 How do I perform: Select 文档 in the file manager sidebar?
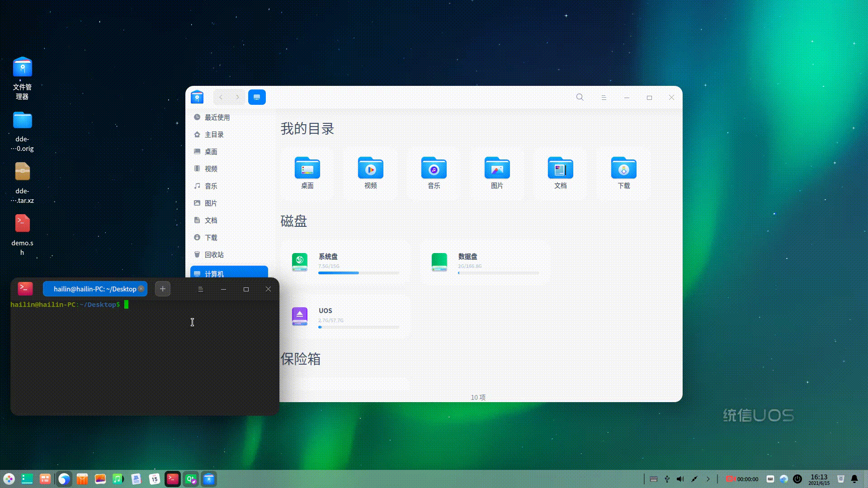coord(229,221)
